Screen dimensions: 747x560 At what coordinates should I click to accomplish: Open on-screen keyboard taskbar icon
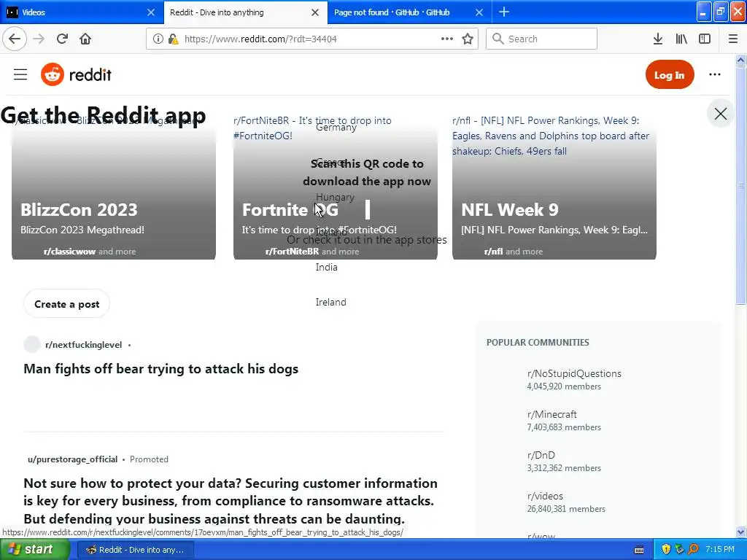pyautogui.click(x=639, y=550)
